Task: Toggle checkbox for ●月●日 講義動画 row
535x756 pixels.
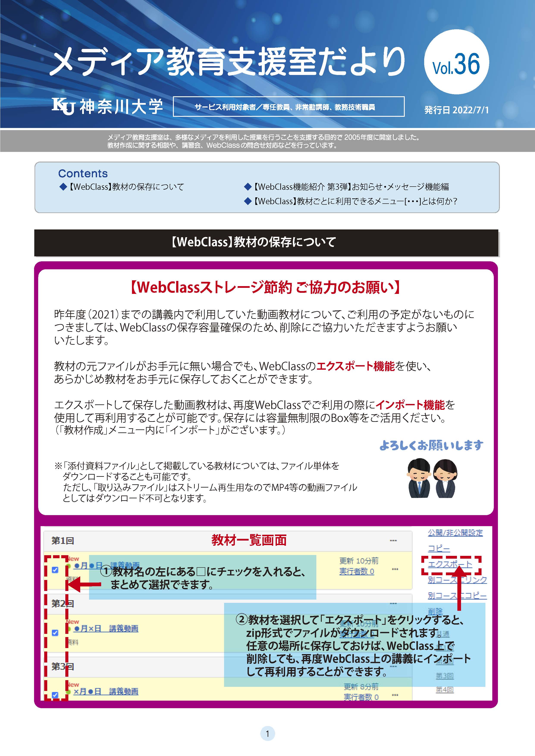Action: (x=55, y=570)
